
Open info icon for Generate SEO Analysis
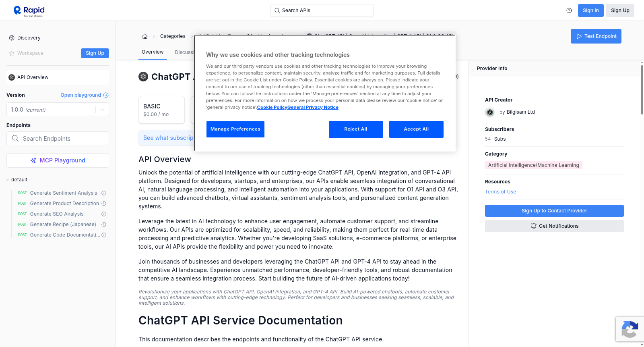(x=104, y=214)
